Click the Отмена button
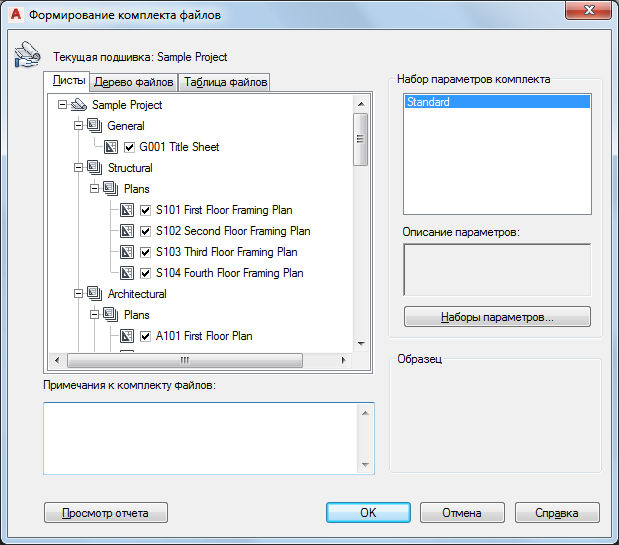619x545 pixels. click(462, 513)
